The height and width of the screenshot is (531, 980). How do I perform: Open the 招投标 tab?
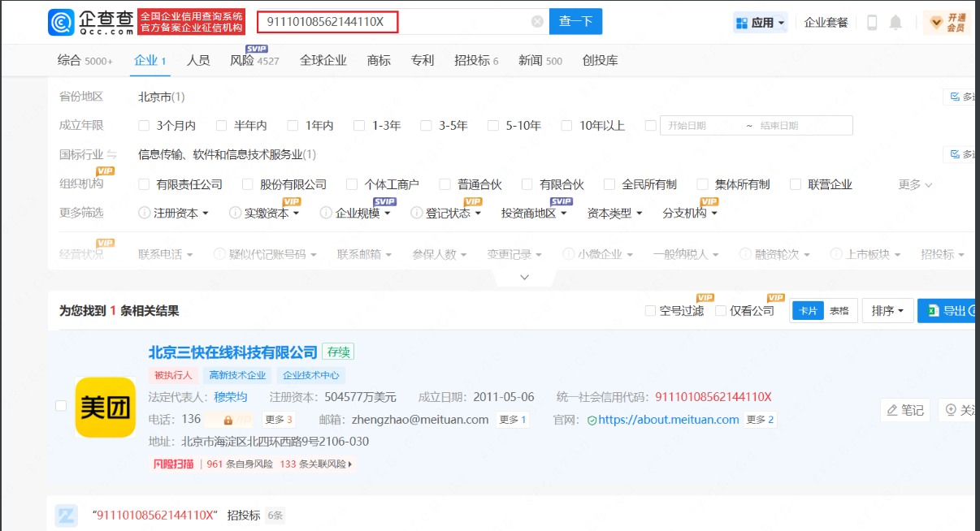[476, 61]
